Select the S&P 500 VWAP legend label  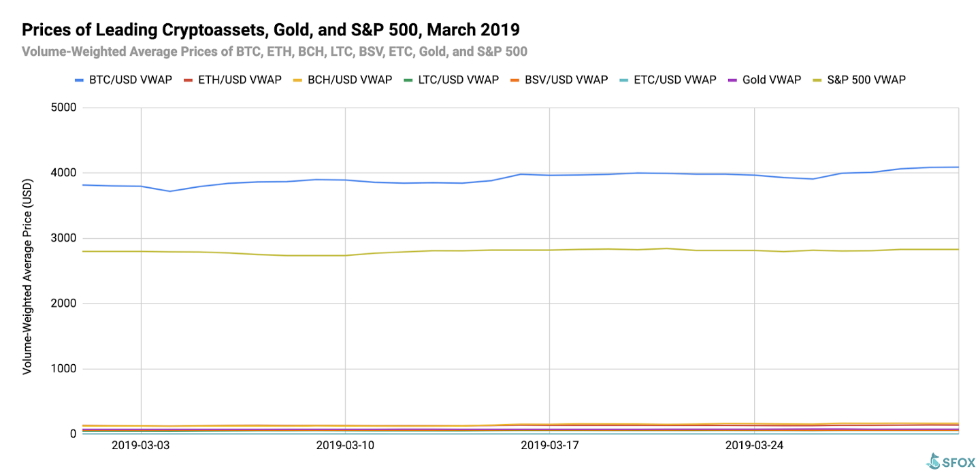(866, 80)
